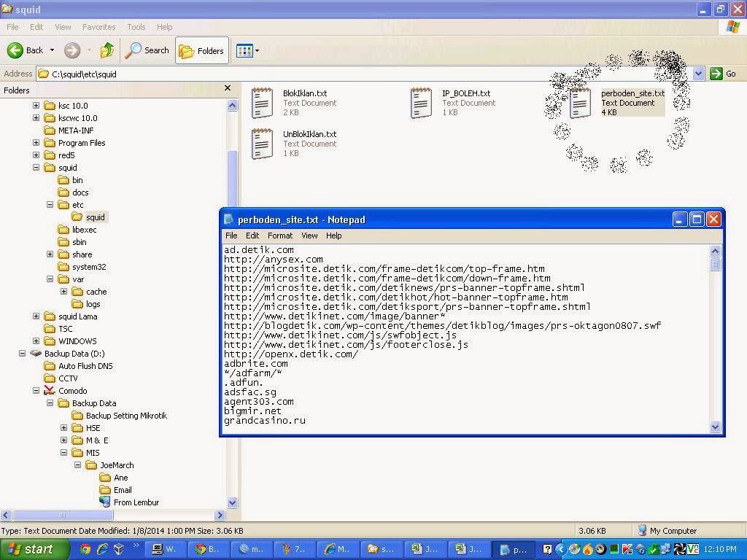
Task: Collapse the etc folder node
Action: click(50, 204)
